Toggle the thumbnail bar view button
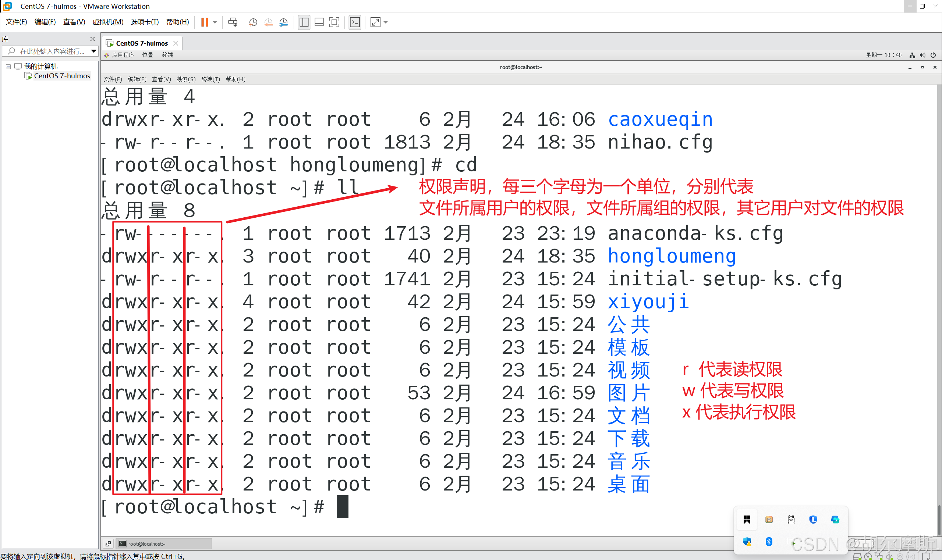This screenshot has height=560, width=942. (x=319, y=22)
